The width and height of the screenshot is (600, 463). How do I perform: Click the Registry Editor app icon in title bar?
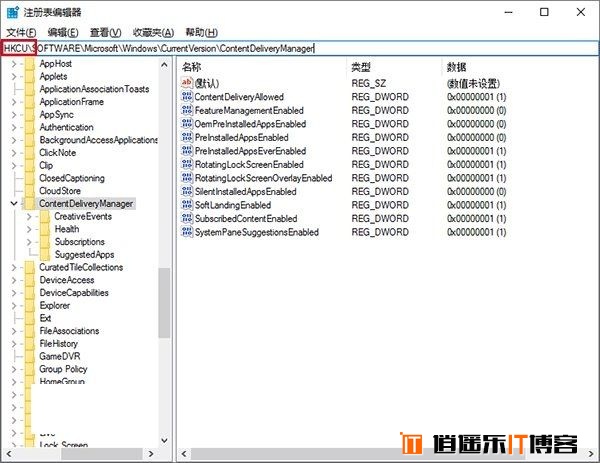(13, 13)
